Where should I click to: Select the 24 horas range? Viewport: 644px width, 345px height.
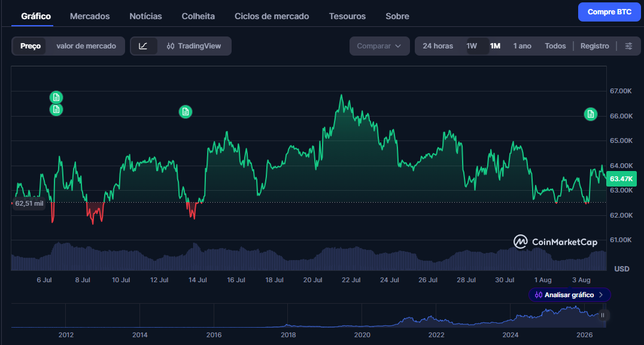point(438,46)
